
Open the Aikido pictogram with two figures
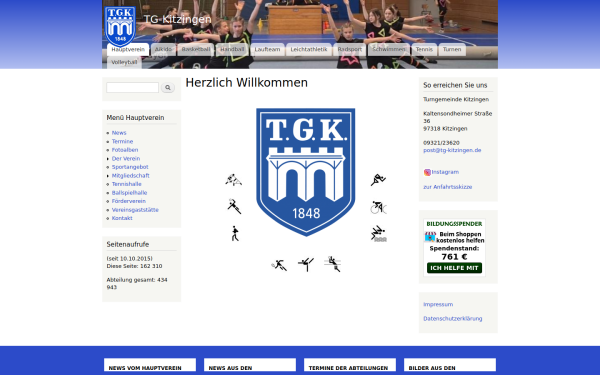pos(233,179)
